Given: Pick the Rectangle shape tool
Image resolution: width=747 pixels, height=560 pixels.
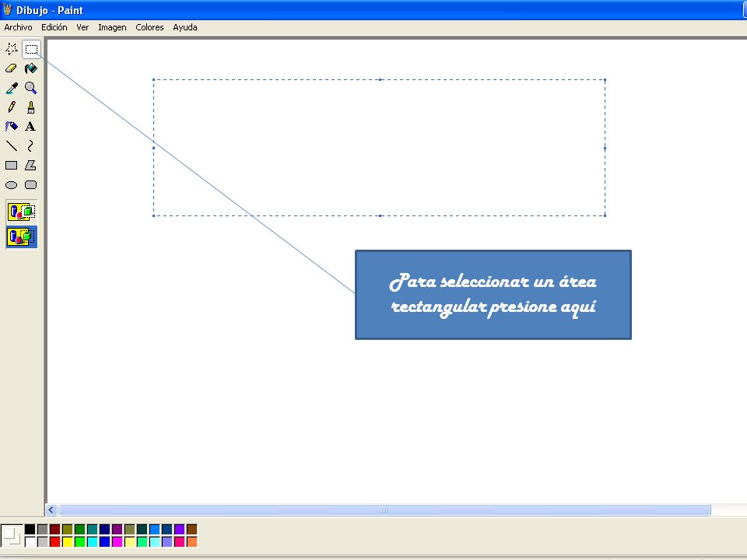Looking at the screenshot, I should [12, 165].
